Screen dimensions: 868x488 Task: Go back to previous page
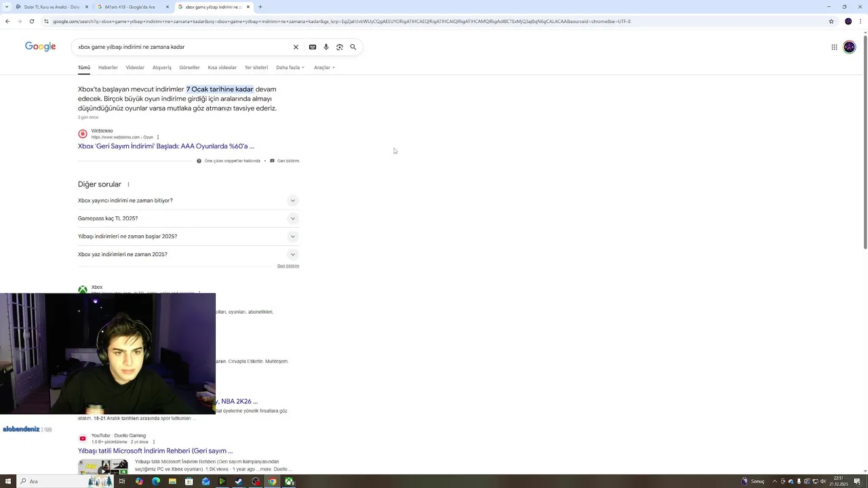coord(7,21)
